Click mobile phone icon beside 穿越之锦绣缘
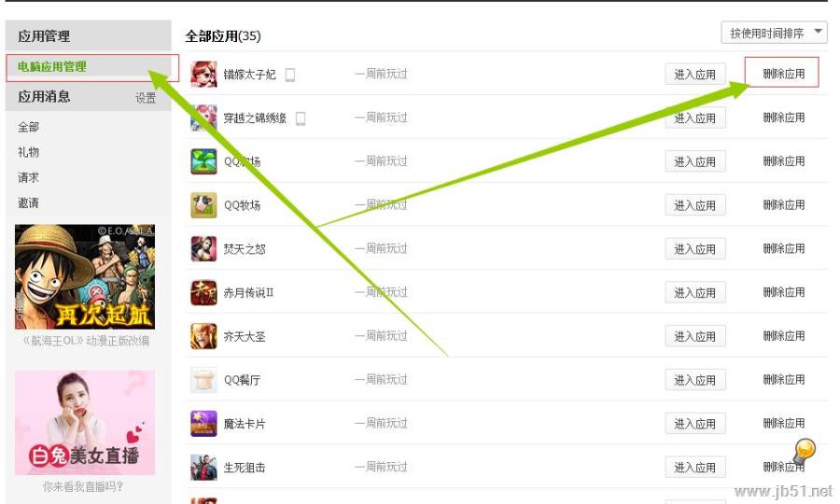This screenshot has width=840, height=504. click(301, 118)
